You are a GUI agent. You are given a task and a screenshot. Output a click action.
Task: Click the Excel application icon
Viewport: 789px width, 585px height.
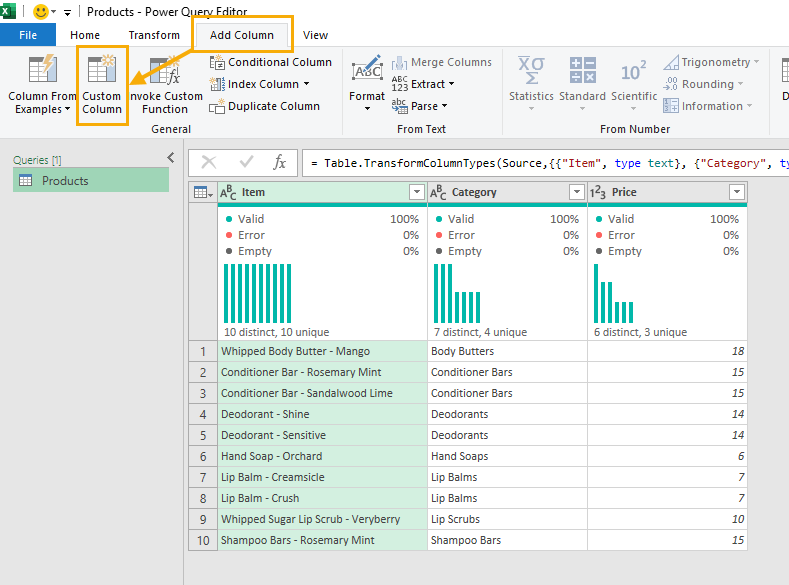coord(8,11)
